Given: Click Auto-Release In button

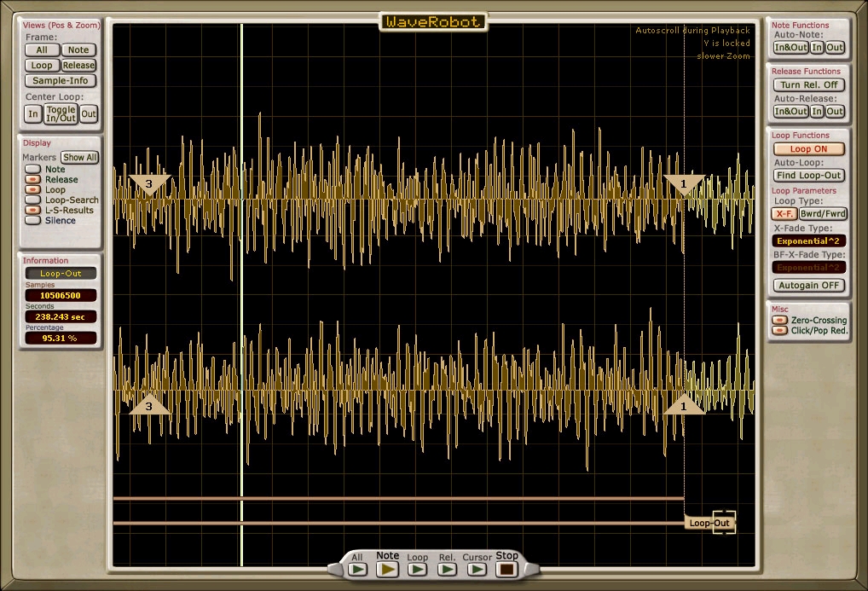Looking at the screenshot, I should click(x=817, y=112).
